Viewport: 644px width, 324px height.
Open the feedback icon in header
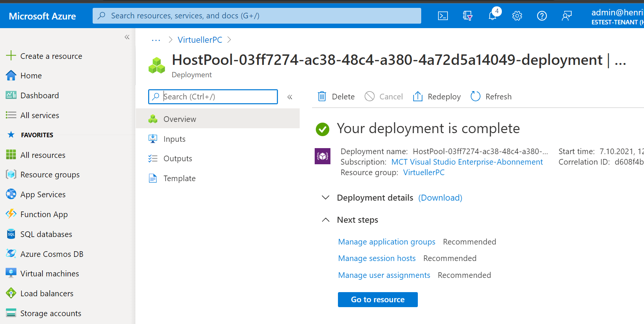[566, 16]
